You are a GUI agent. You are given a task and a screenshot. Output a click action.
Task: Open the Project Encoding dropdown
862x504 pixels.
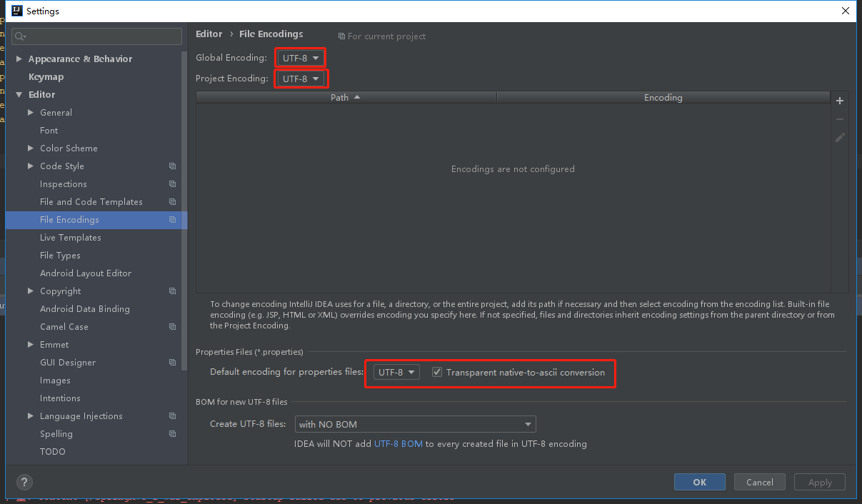point(301,79)
